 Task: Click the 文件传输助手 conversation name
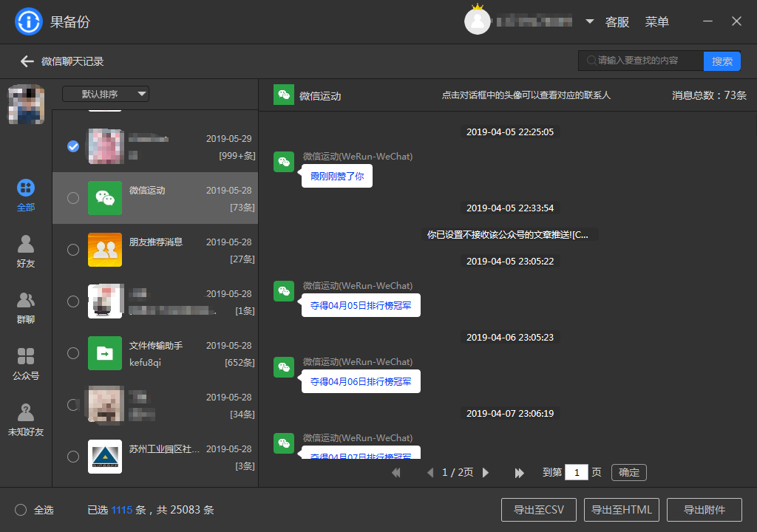[156, 346]
